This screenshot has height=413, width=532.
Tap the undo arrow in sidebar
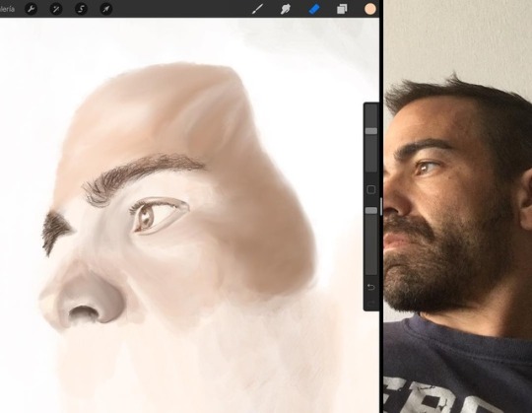[371, 288]
